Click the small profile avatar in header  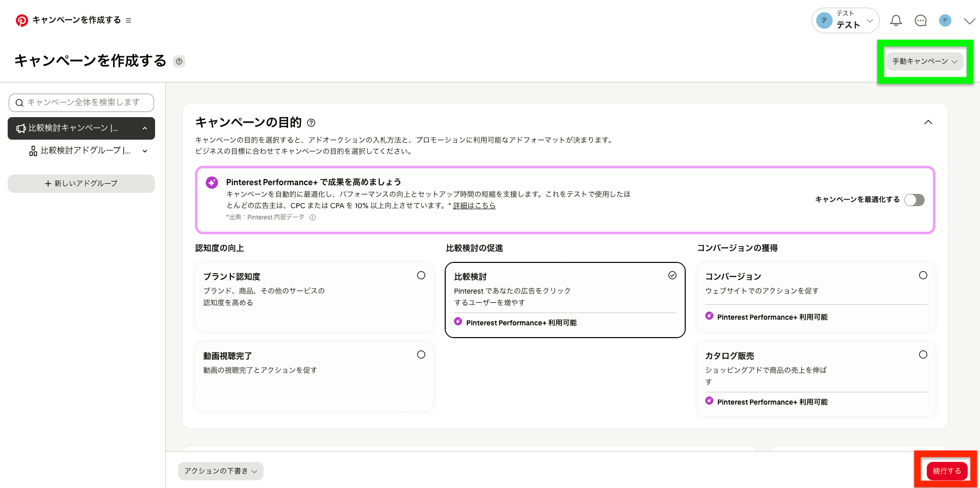[945, 20]
